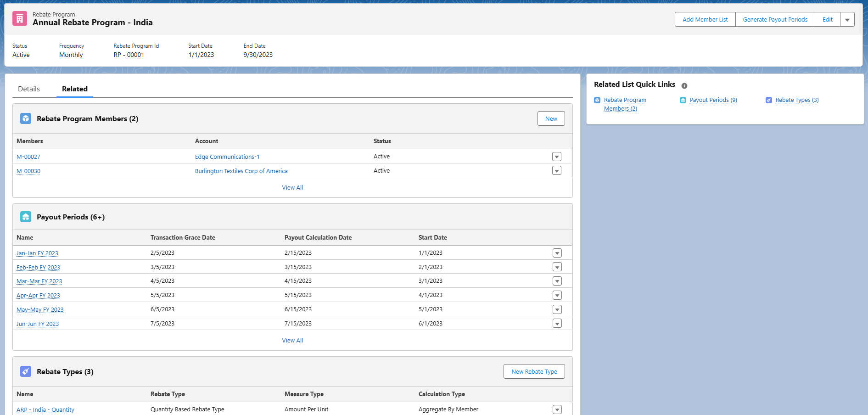Open row actions for ARP - India - Quantity
Viewport: 868px width, 415px height.
point(557,409)
